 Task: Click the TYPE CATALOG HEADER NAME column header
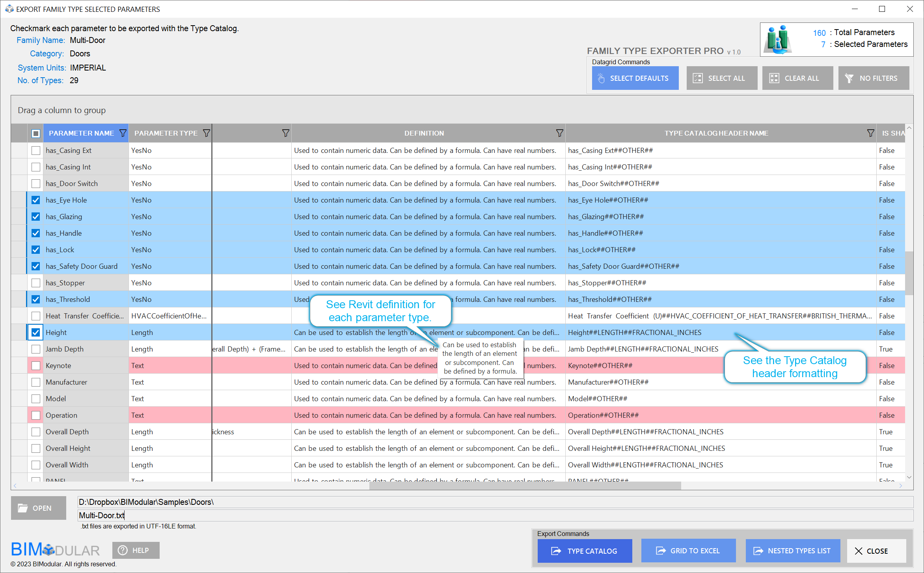(x=716, y=133)
